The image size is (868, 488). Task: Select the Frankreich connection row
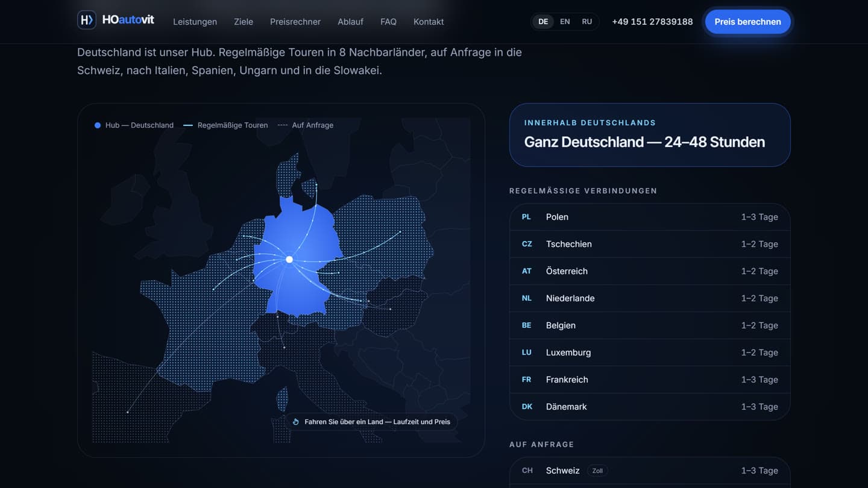coord(650,380)
